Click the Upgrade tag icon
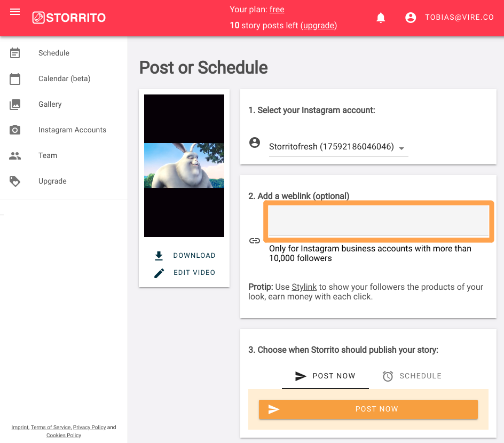 pos(15,181)
